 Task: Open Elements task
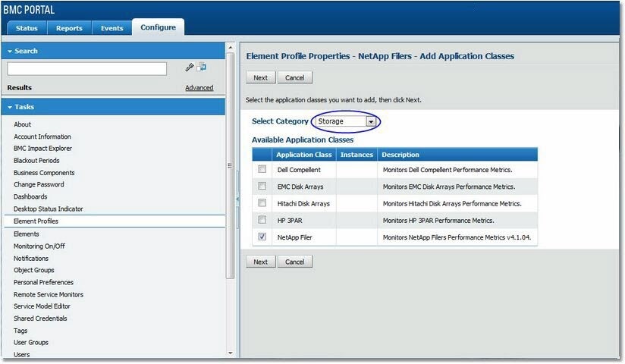27,234
